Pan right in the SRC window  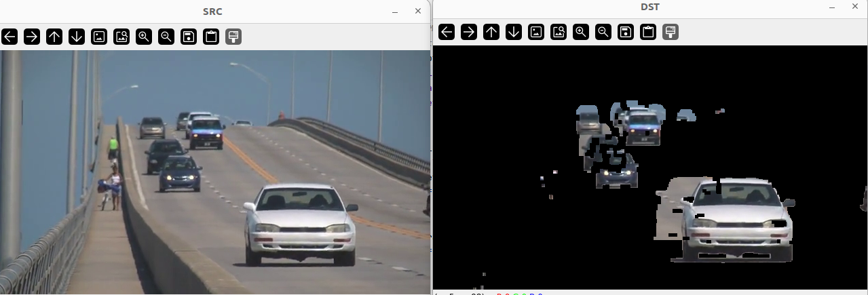32,37
